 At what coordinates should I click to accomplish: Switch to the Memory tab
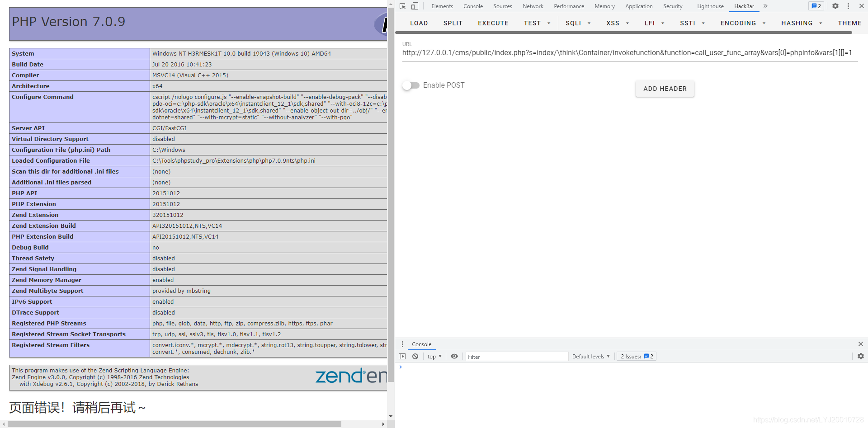[604, 6]
